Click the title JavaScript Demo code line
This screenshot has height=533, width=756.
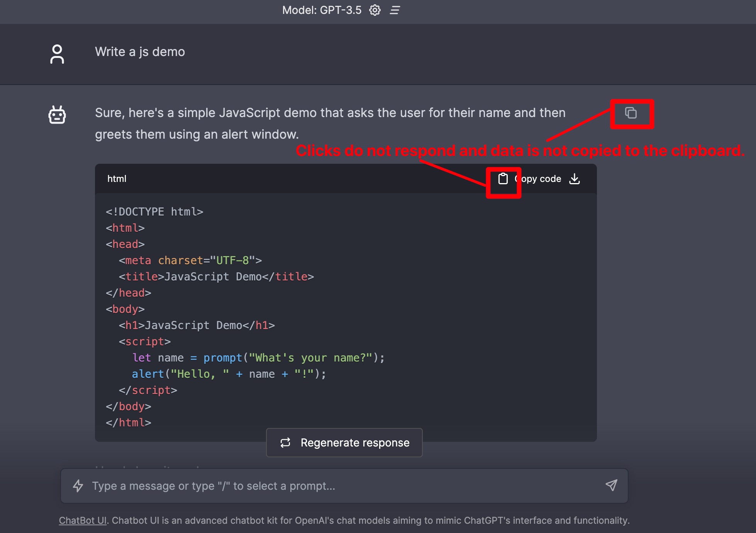(216, 277)
